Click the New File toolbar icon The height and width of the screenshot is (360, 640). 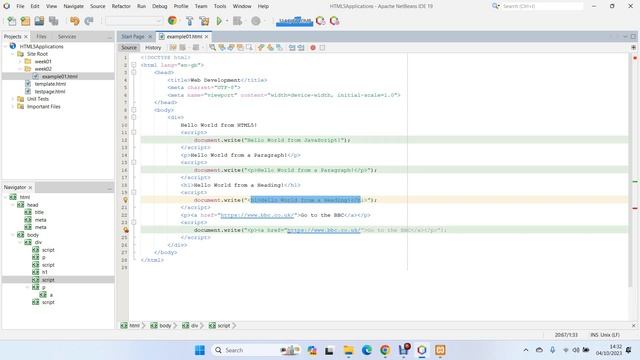pos(11,21)
